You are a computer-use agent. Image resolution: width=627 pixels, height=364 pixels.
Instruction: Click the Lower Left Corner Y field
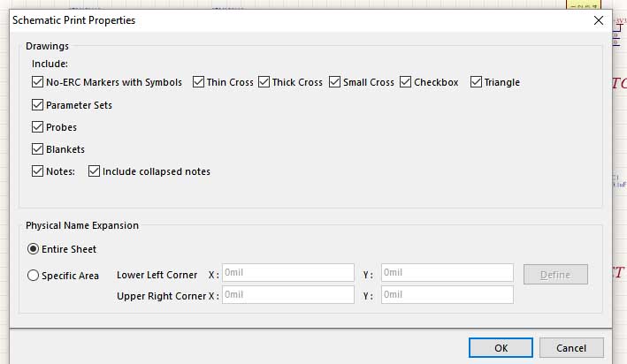pos(447,273)
